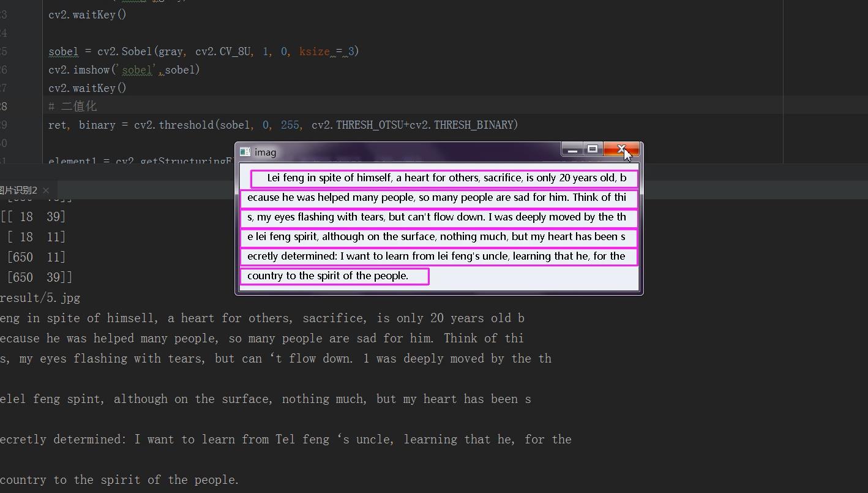Click 's, my eyes flashing' row in imag window

point(439,217)
